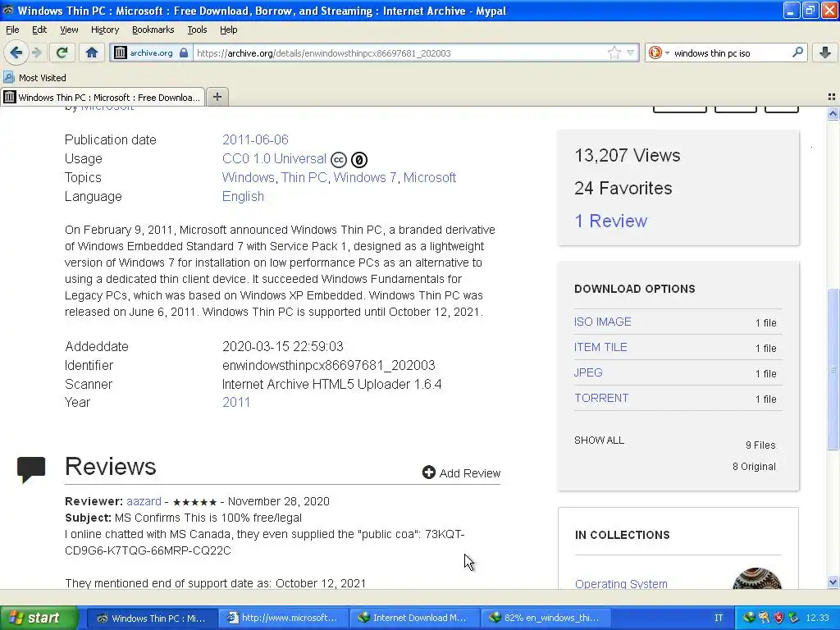This screenshot has height=630, width=840.
Task: Click the search box with windows thin pc iso
Action: [x=729, y=53]
